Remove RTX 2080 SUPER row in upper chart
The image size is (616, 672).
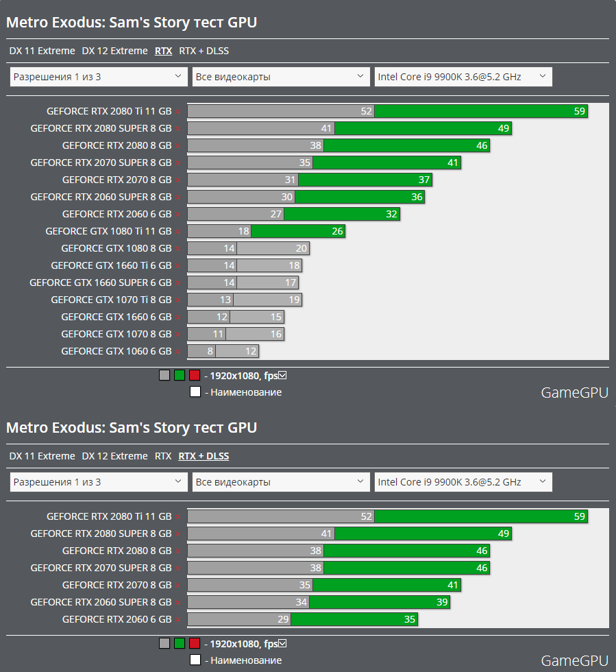(177, 129)
